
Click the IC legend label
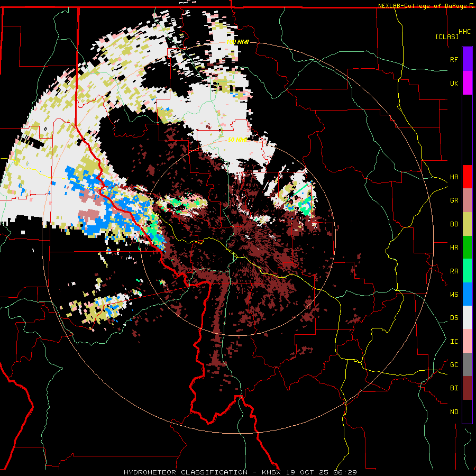pos(454,342)
